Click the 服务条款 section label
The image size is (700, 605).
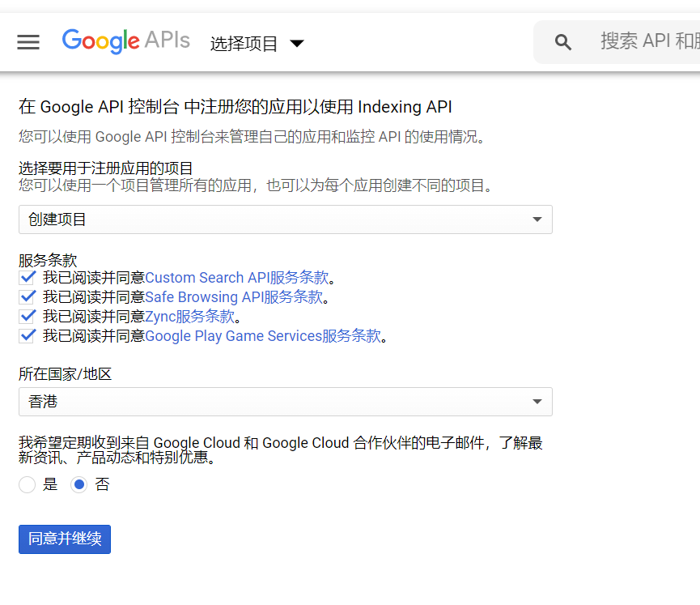pyautogui.click(x=48, y=260)
